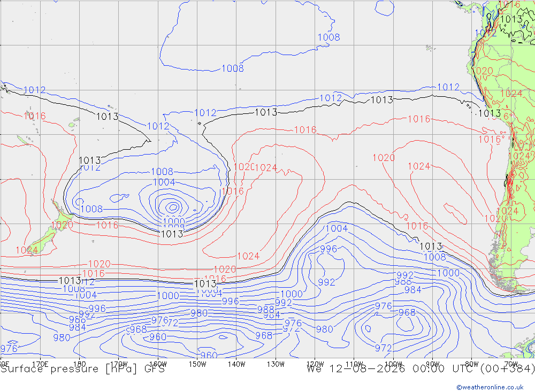Click the 1024 label on New Zealand's South Island
Screen dimensions: 535x392
[27, 250]
